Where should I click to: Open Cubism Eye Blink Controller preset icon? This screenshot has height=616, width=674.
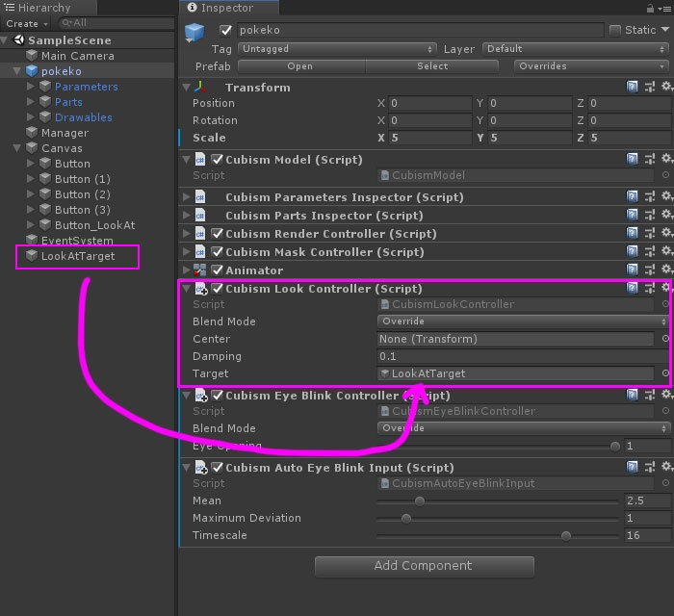pyautogui.click(x=650, y=395)
